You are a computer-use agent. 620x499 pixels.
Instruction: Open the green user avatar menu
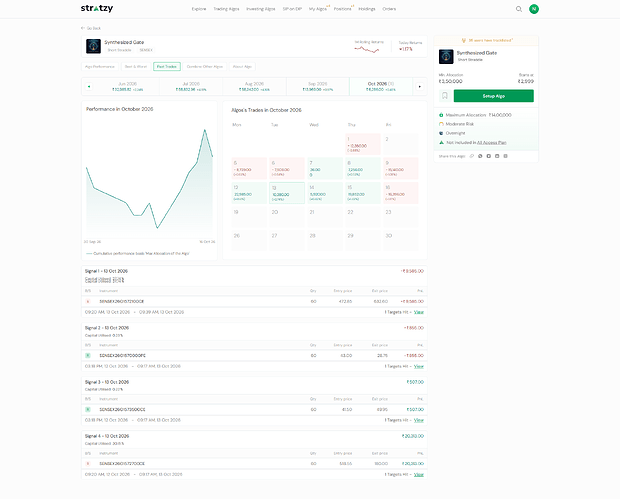(x=534, y=9)
